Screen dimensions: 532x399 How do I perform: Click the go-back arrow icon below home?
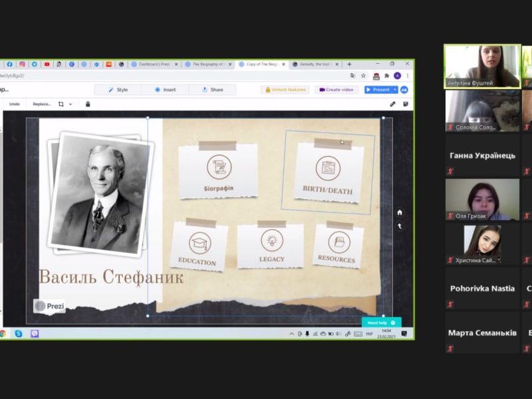[x=400, y=226]
